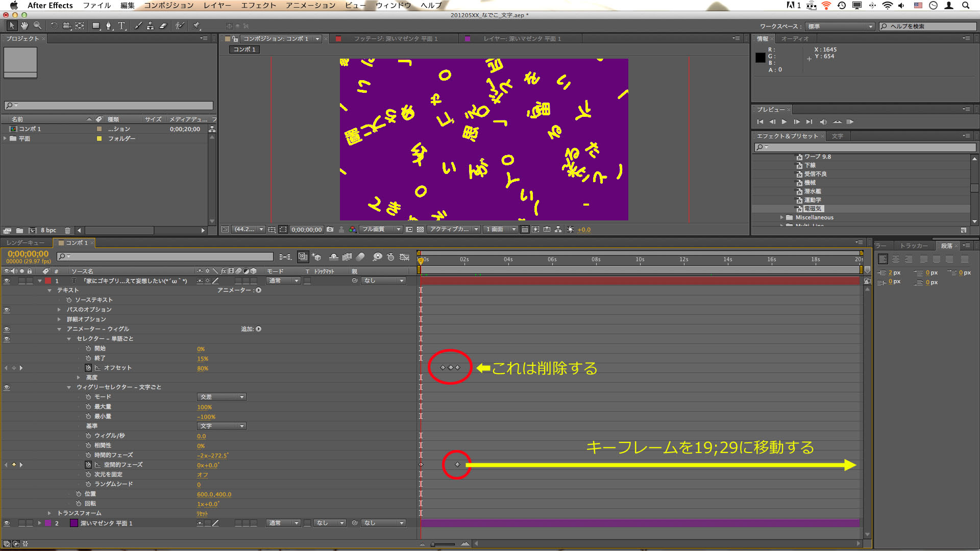Click the アニメーター add button
Image resolution: width=980 pixels, height=551 pixels.
(x=259, y=290)
